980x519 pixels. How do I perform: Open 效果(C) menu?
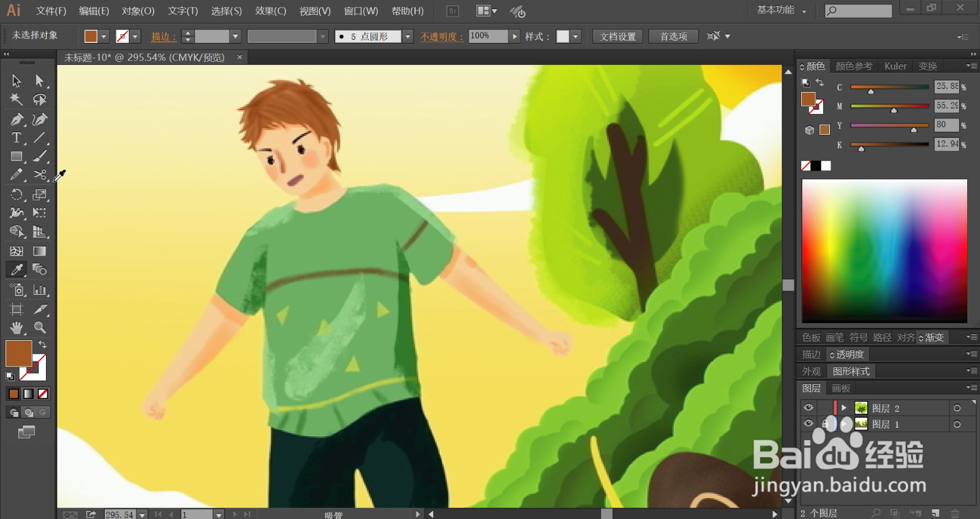pos(271,11)
